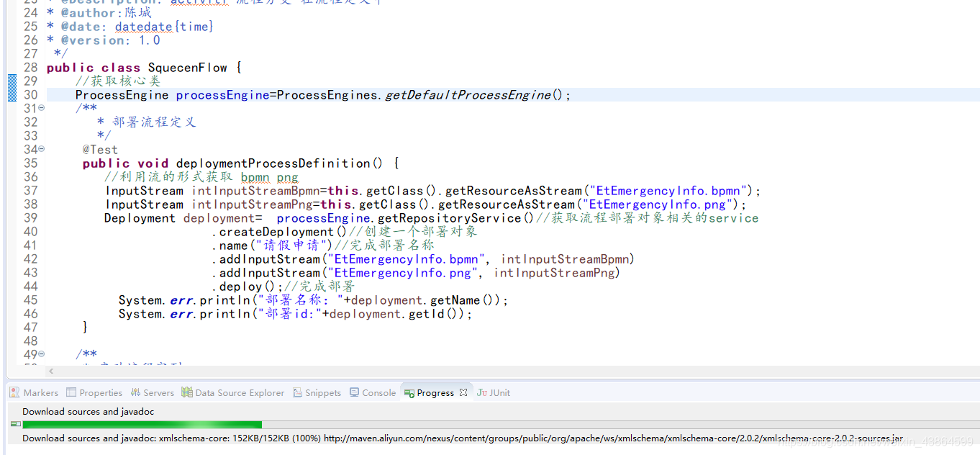Click '.createDeployment()' on line 40

pos(280,232)
